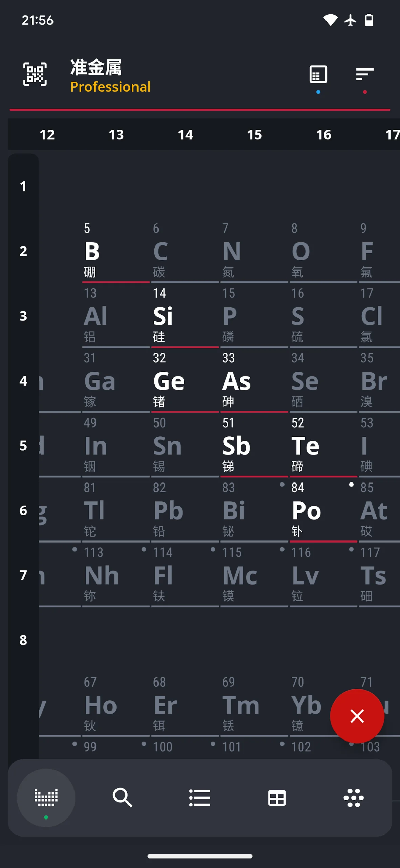
Task: Open the search magnifier icon
Action: tap(123, 797)
